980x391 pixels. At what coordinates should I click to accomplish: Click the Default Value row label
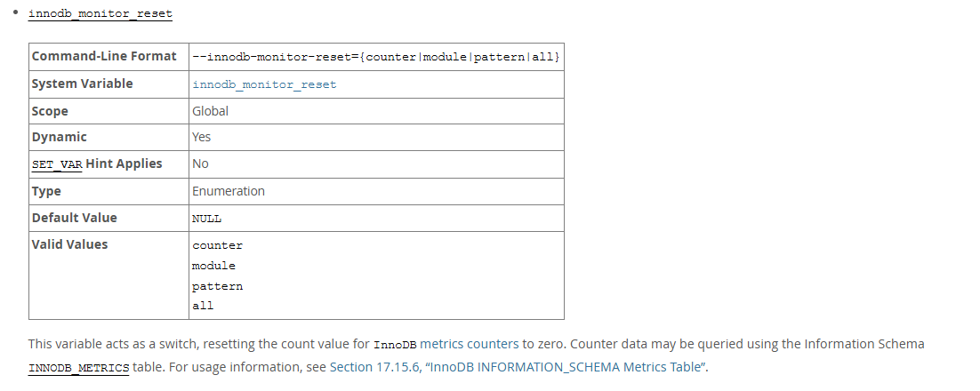coord(74,218)
